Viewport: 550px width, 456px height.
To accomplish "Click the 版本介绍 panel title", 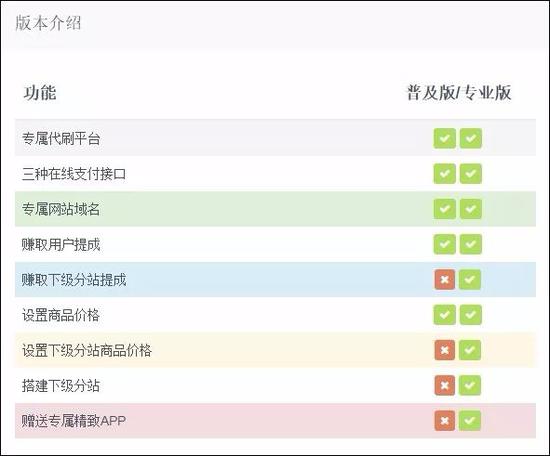I will [48, 23].
